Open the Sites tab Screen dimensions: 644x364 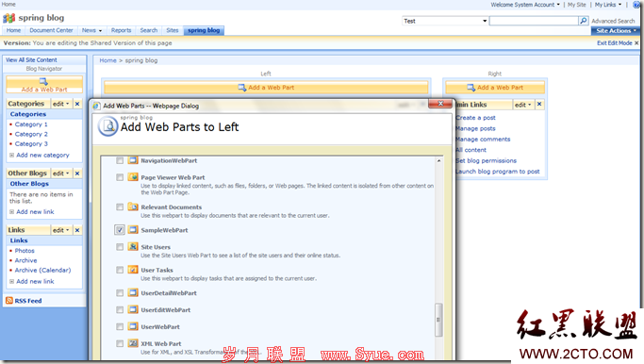point(173,30)
